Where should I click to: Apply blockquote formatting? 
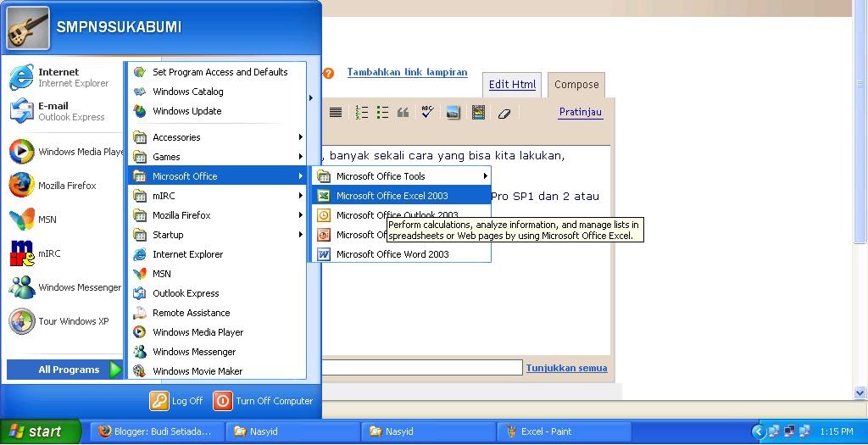coord(403,113)
